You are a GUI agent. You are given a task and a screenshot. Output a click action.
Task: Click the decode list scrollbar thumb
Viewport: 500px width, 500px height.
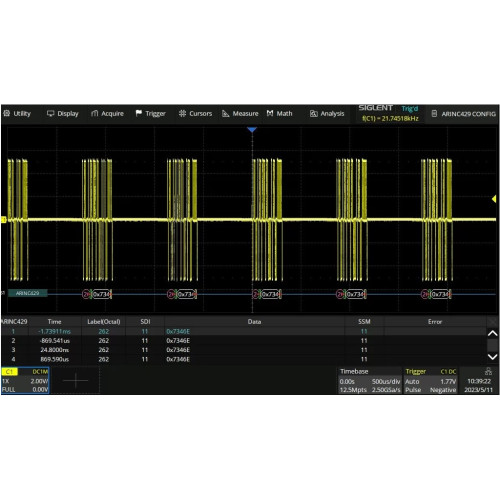click(x=492, y=345)
